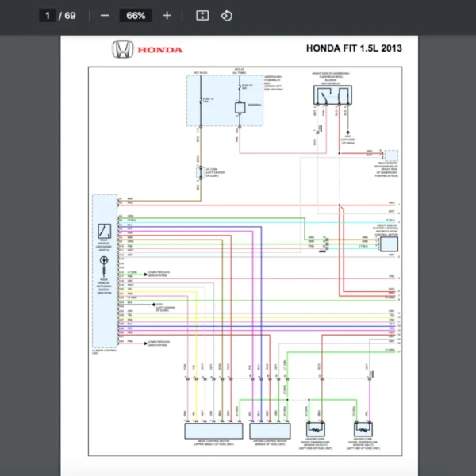This screenshot has width=476, height=476.
Task: Click the HONDA FIT 1.5L 2013 title
Action: coord(354,48)
